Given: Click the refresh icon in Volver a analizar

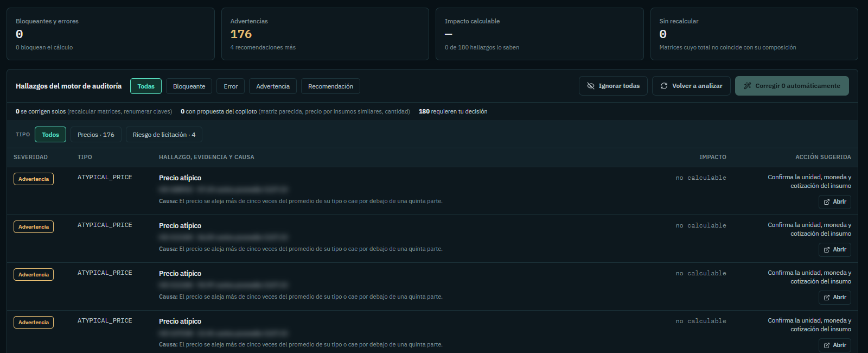Looking at the screenshot, I should click(x=664, y=86).
